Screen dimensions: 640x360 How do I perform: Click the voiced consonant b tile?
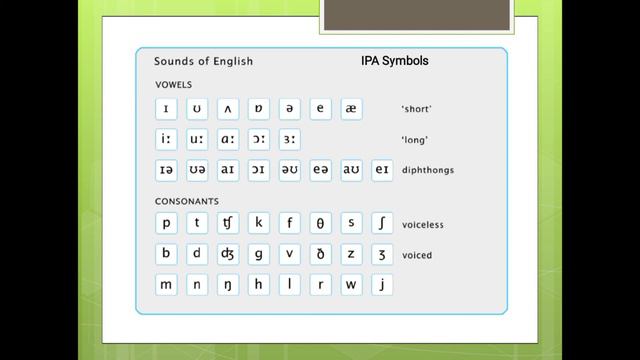pyautogui.click(x=166, y=254)
